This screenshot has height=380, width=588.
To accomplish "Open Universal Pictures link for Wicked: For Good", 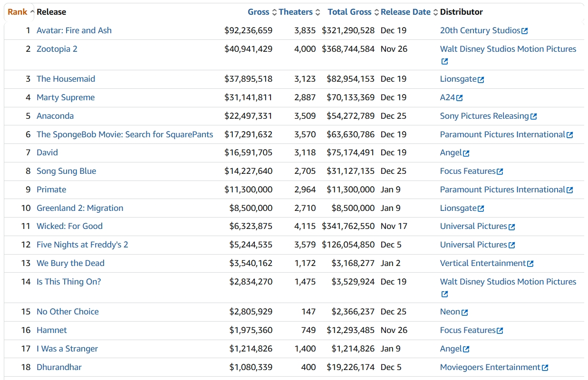I will pyautogui.click(x=473, y=226).
